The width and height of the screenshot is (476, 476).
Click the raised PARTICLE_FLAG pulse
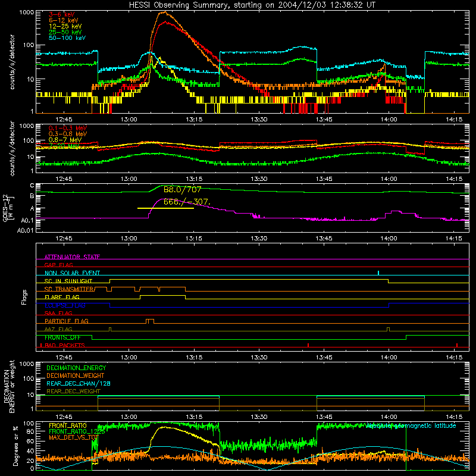click(x=150, y=321)
